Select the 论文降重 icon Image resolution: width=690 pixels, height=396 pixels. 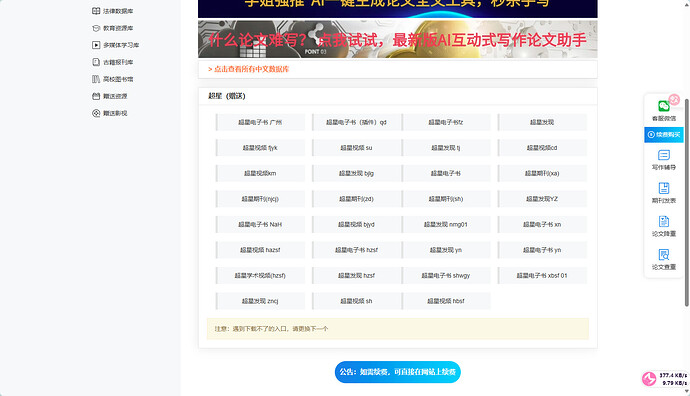pos(664,221)
